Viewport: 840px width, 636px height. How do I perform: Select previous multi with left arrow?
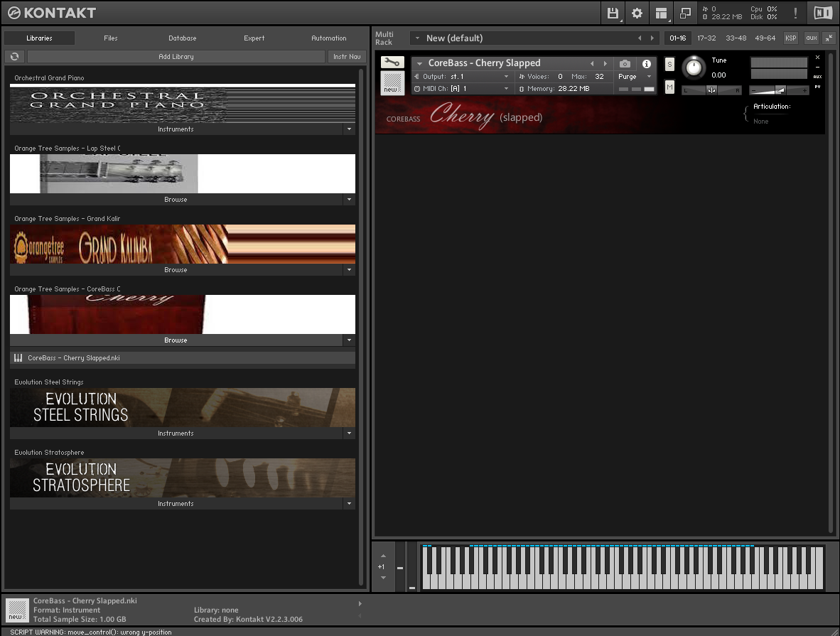[x=639, y=38]
